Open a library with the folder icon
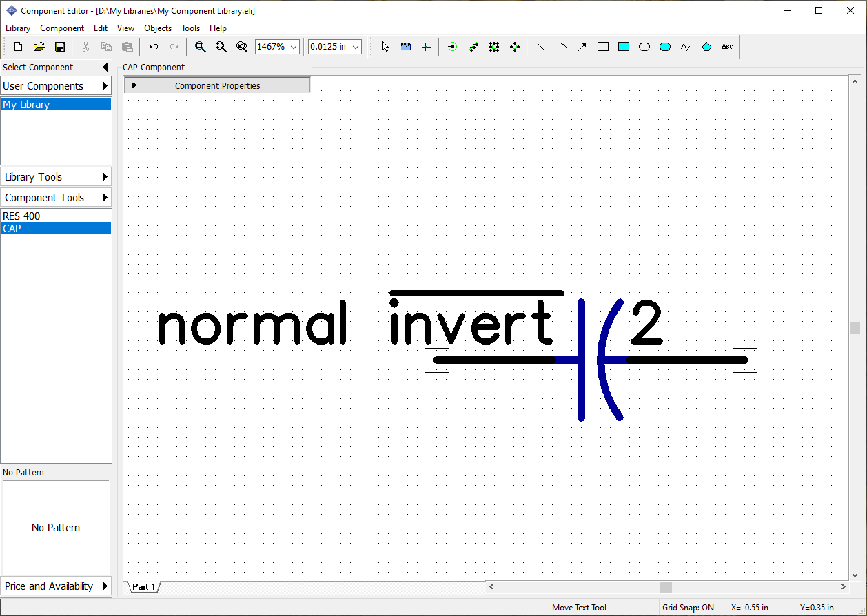Image resolution: width=867 pixels, height=616 pixels. 39,47
